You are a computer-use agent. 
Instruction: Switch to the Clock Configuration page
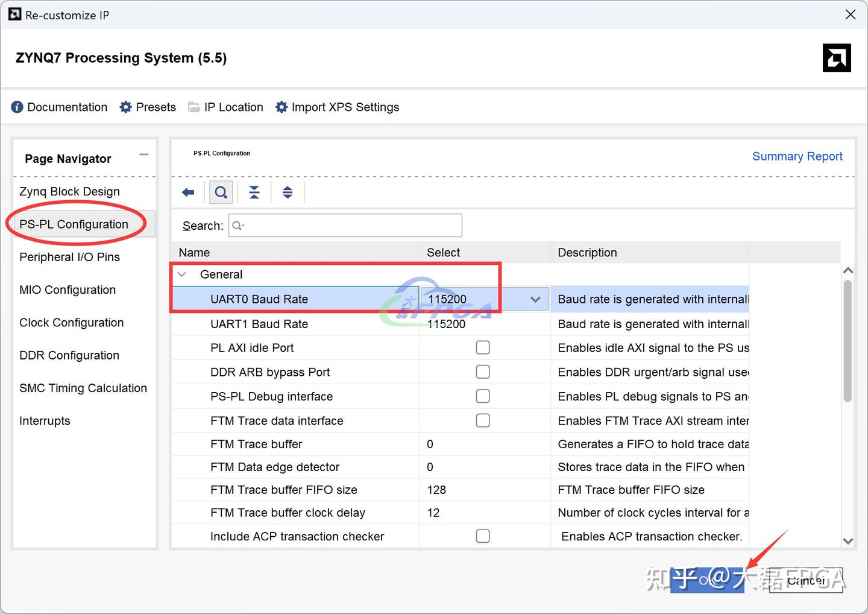pyautogui.click(x=71, y=323)
